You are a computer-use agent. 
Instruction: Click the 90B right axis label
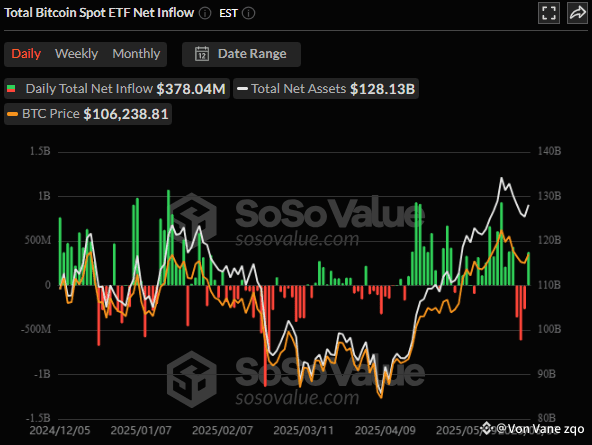tap(547, 374)
